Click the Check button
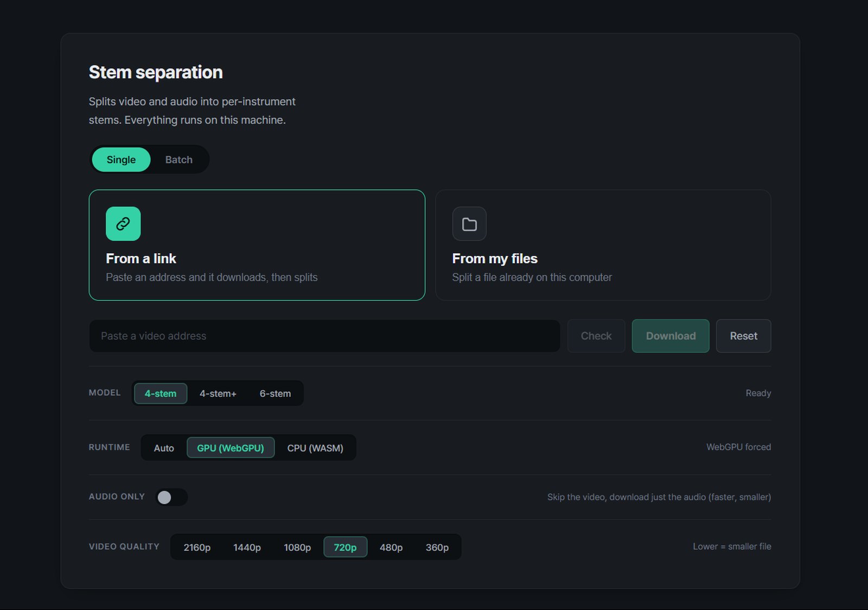The height and width of the screenshot is (610, 868). pos(596,336)
